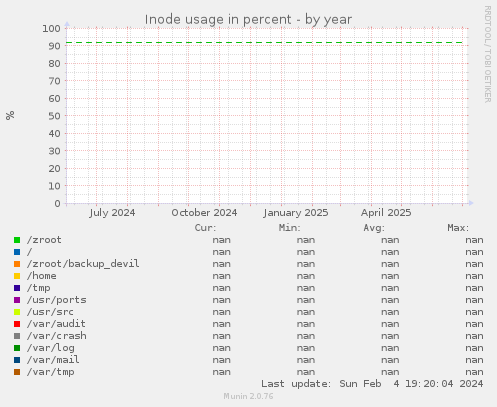
Task: Click the 0 y-axis tick label
Action: pyautogui.click(x=58, y=203)
